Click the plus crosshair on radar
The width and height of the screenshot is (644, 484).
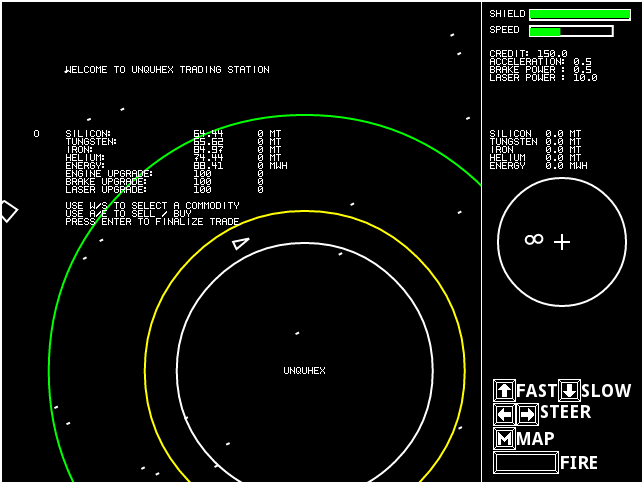tap(562, 242)
